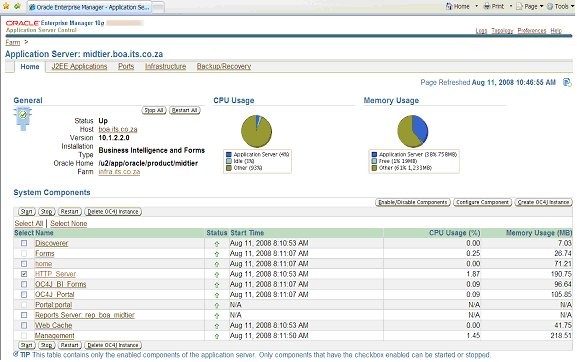Viewport: 577px width, 362px height.
Task: Click the Configure Component button
Action: (482, 202)
